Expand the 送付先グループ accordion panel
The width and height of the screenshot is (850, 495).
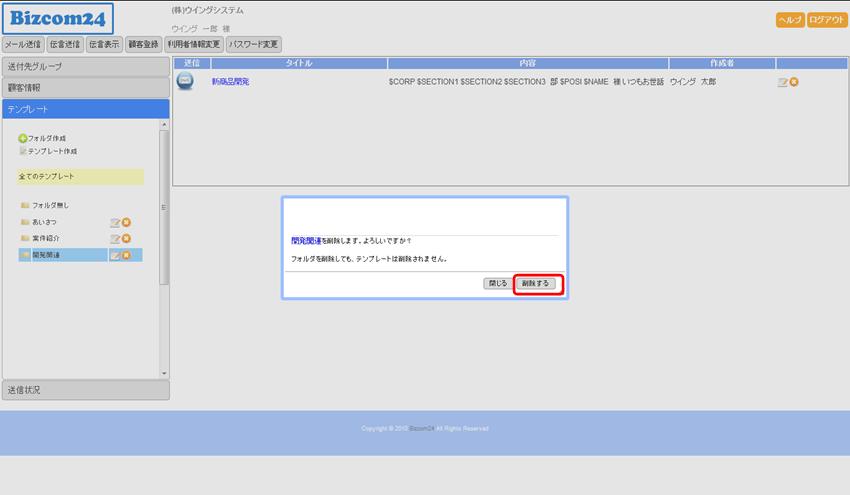(x=85, y=66)
